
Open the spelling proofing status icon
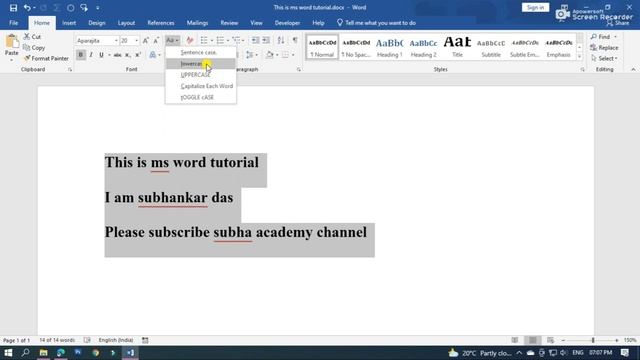coord(87,340)
